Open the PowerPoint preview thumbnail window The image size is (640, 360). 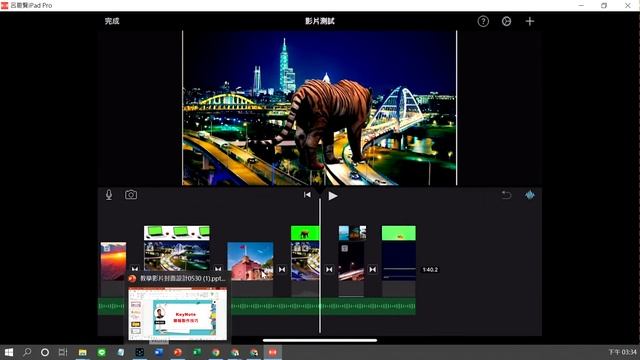(x=178, y=313)
